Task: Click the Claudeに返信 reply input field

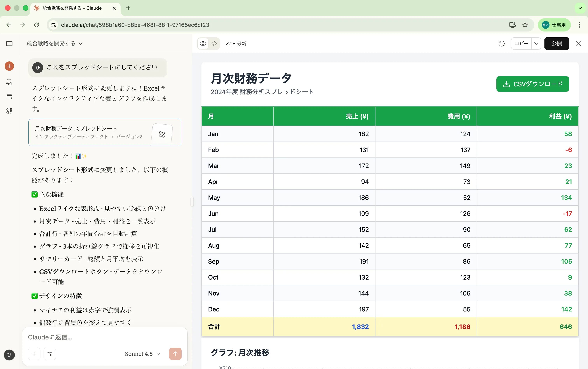Action: pyautogui.click(x=104, y=337)
